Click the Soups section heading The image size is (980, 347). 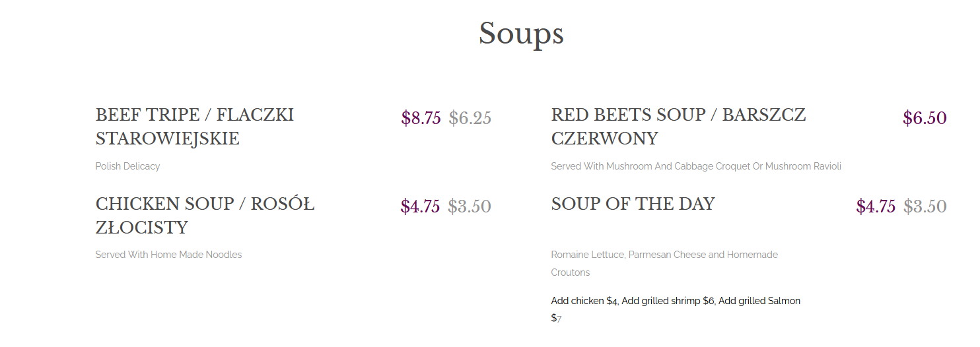(520, 33)
